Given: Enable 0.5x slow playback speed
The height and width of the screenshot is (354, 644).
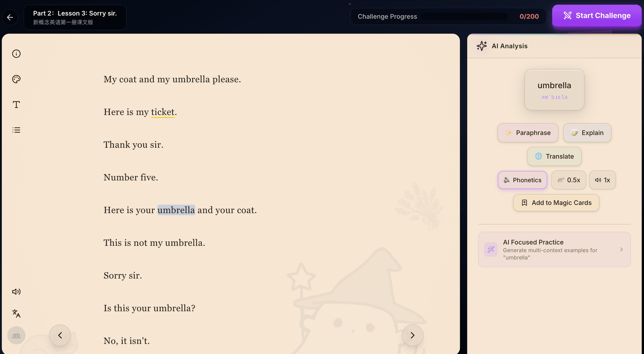Looking at the screenshot, I should click(x=569, y=180).
